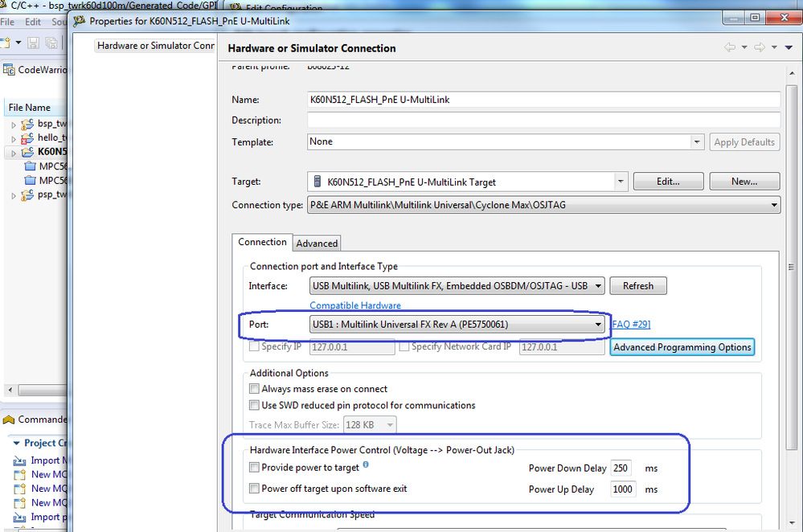The width and height of the screenshot is (803, 532).
Task: Expand the K60N5 project tree node
Action: pyautogui.click(x=14, y=153)
